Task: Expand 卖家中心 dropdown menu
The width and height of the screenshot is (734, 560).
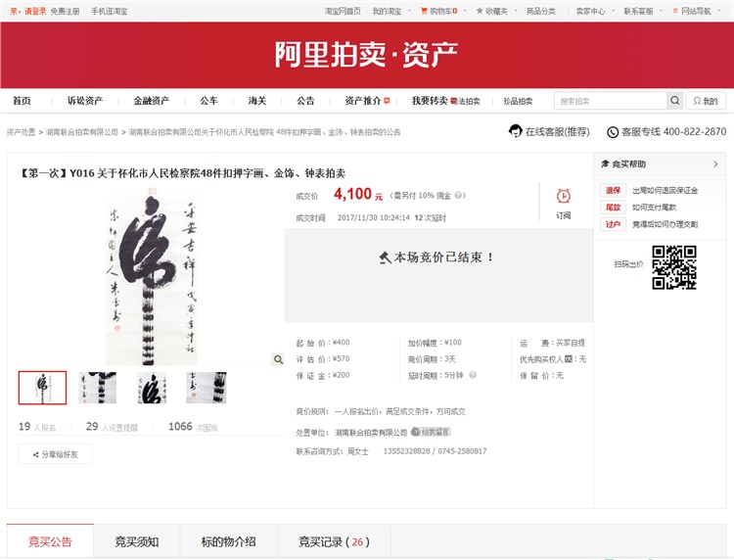Action: pyautogui.click(x=594, y=11)
